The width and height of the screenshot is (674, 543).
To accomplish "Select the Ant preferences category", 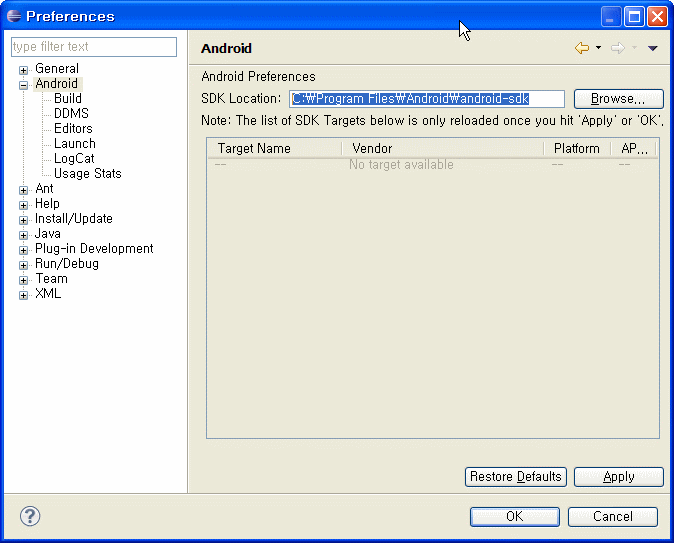I will [44, 189].
